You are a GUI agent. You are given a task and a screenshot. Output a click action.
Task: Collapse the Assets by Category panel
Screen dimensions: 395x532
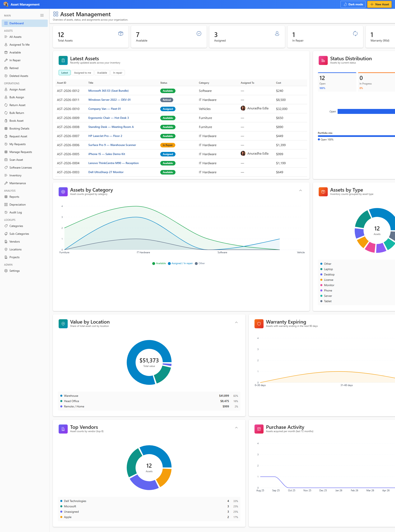click(x=301, y=190)
